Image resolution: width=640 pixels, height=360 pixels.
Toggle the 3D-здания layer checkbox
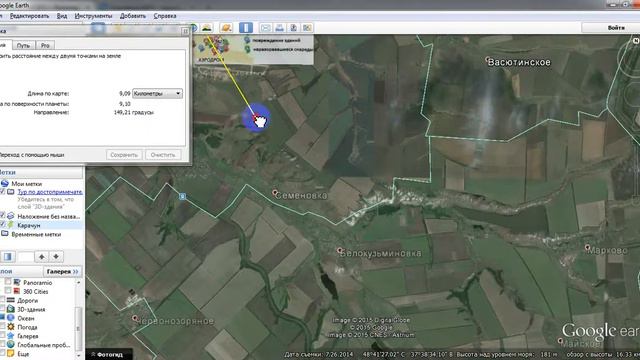[2, 309]
